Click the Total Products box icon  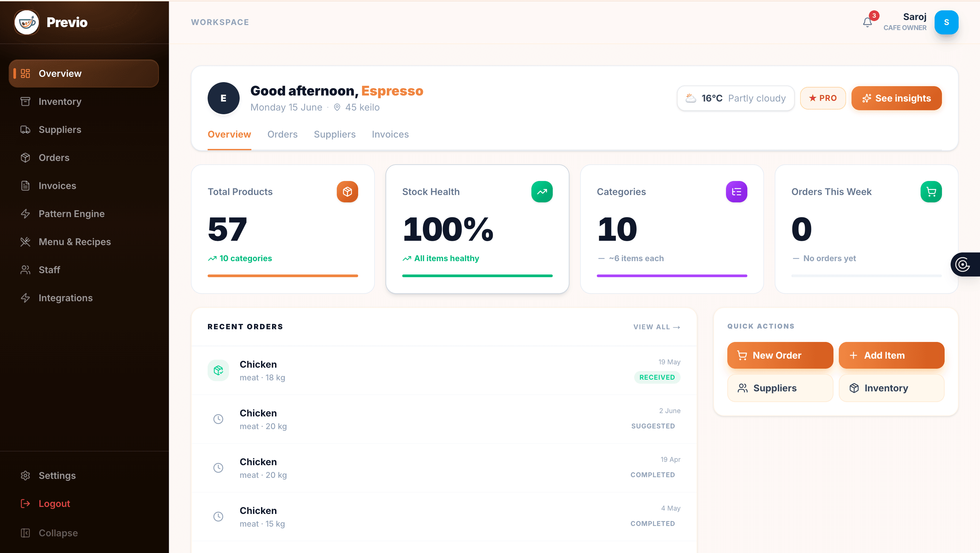pos(347,192)
